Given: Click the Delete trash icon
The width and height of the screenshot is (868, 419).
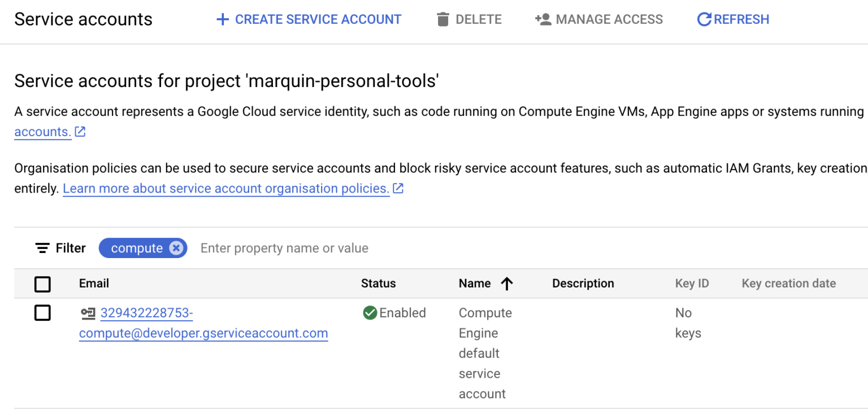Looking at the screenshot, I should coord(443,19).
